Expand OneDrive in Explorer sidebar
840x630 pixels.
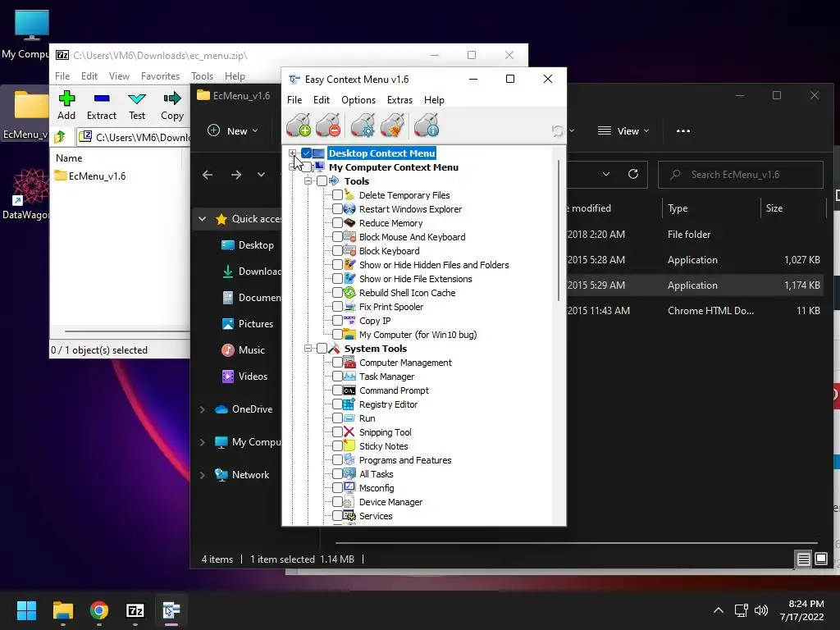pos(202,409)
